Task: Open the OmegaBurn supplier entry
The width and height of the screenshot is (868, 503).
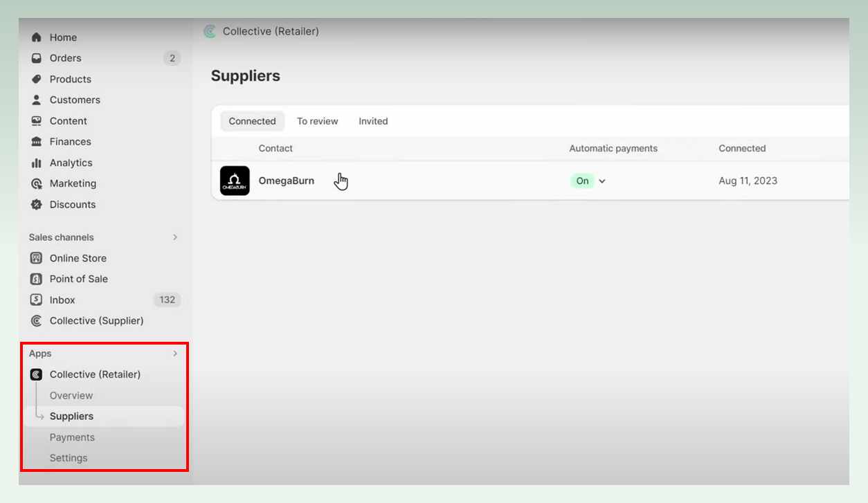Action: coord(287,181)
